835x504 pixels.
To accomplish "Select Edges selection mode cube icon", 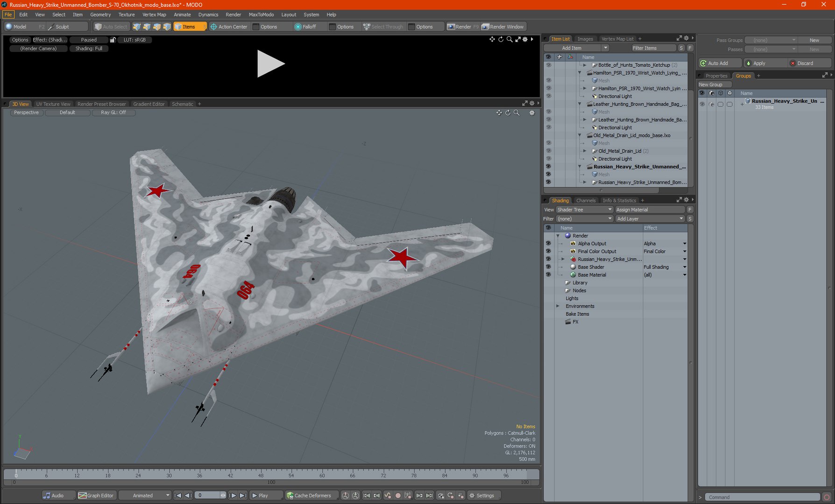I will tap(147, 27).
